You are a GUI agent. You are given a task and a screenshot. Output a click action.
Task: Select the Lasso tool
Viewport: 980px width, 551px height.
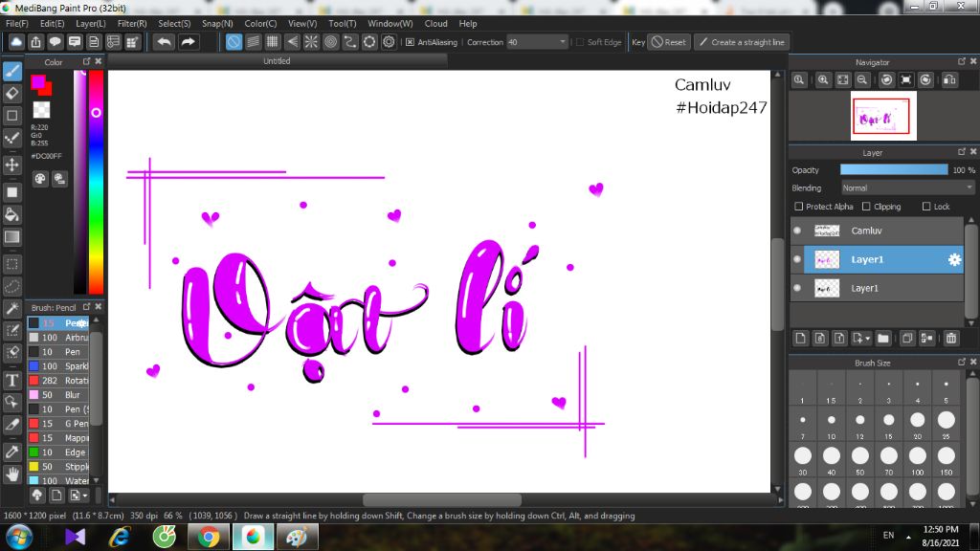12,287
